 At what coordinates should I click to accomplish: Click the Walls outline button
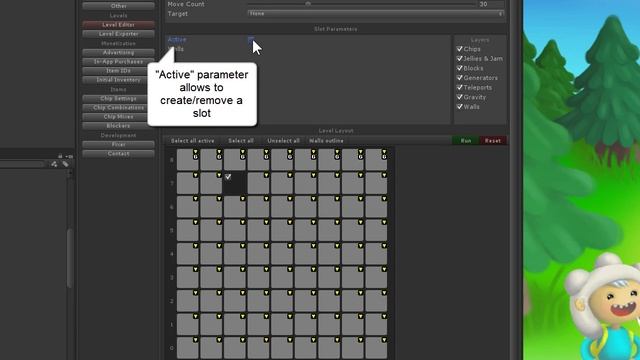(x=327, y=141)
